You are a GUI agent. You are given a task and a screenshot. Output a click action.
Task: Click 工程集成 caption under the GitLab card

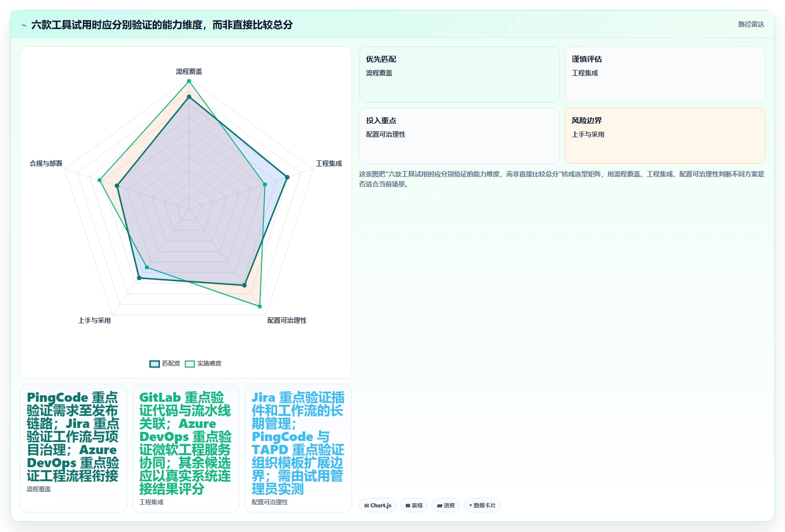tap(151, 502)
